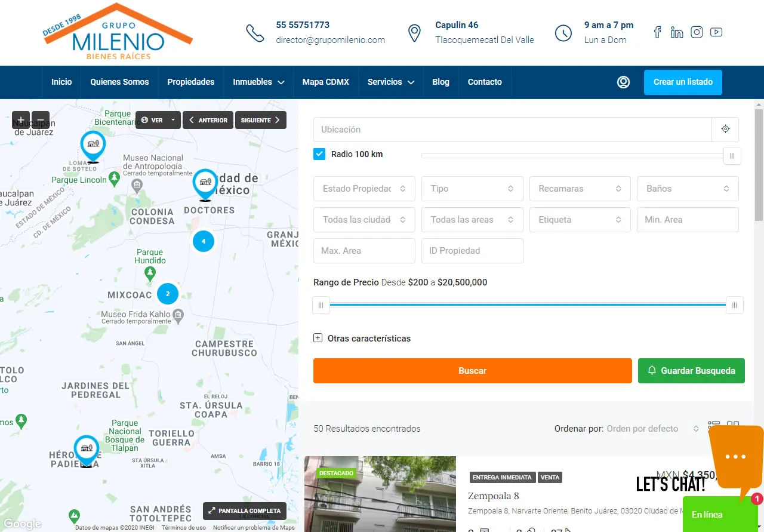This screenshot has width=764, height=532.
Task: Open the Tipo dropdown
Action: point(472,189)
